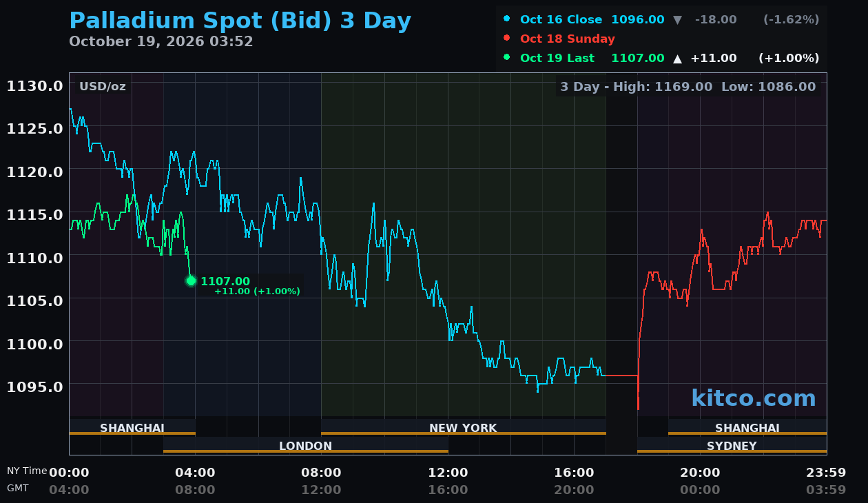Click the "GMT" axis label
This screenshot has width=868, height=503.
click(x=18, y=488)
